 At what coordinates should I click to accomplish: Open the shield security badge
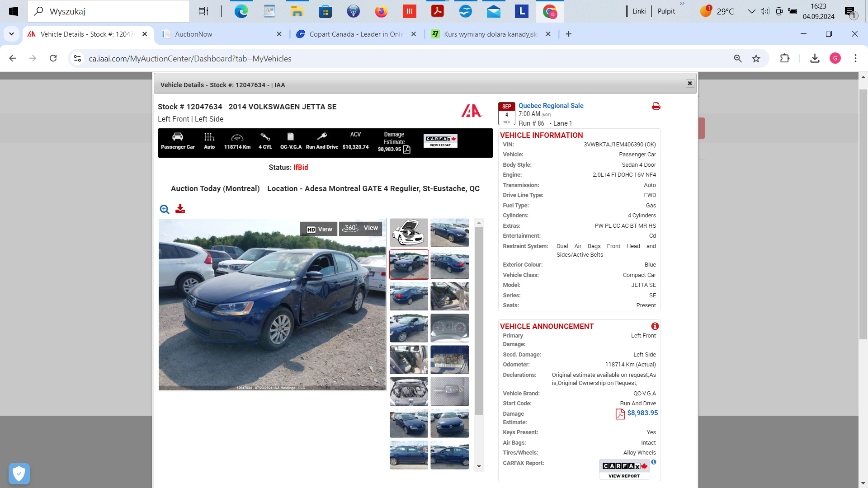tap(19, 474)
